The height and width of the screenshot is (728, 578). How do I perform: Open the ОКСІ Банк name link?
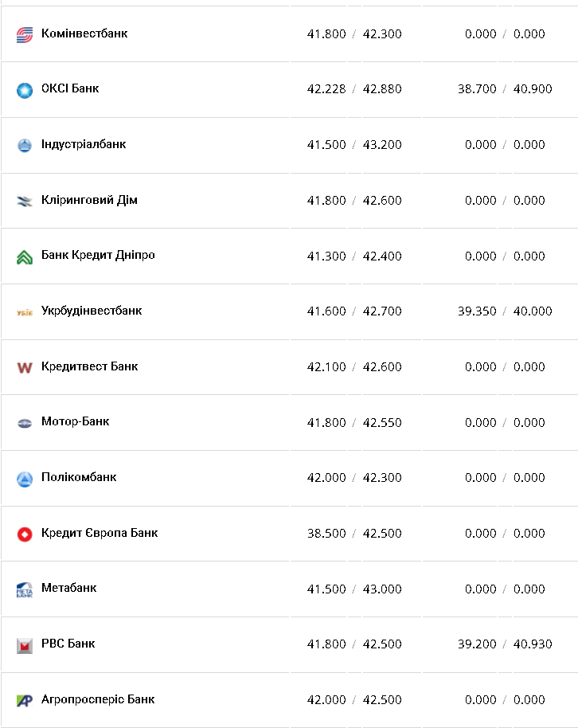point(70,88)
